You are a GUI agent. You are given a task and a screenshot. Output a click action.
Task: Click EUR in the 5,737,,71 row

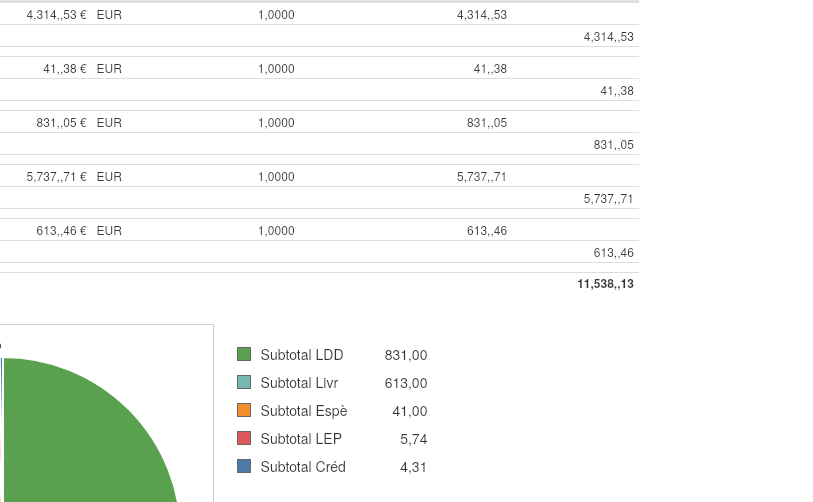point(109,176)
